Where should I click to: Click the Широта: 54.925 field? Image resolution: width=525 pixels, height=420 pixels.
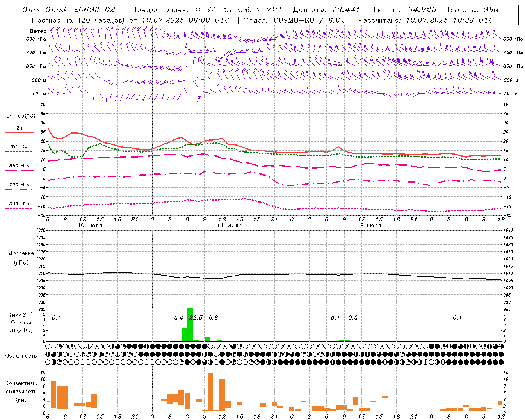click(x=404, y=10)
